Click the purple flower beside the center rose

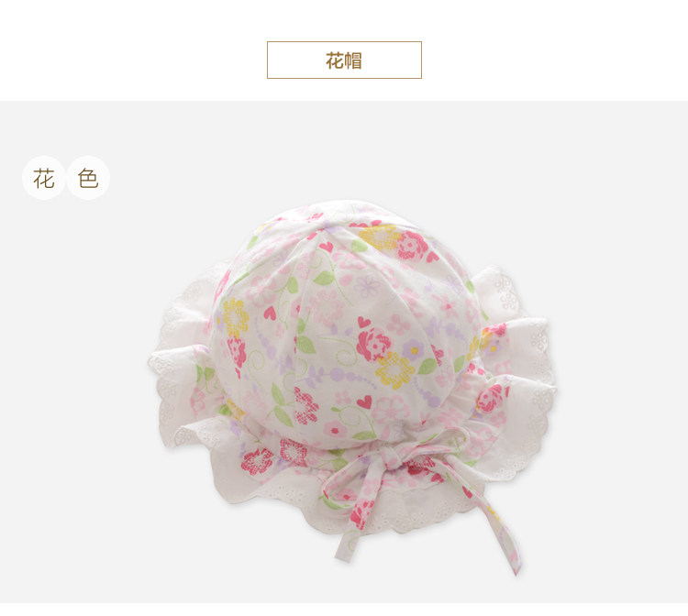point(414,349)
